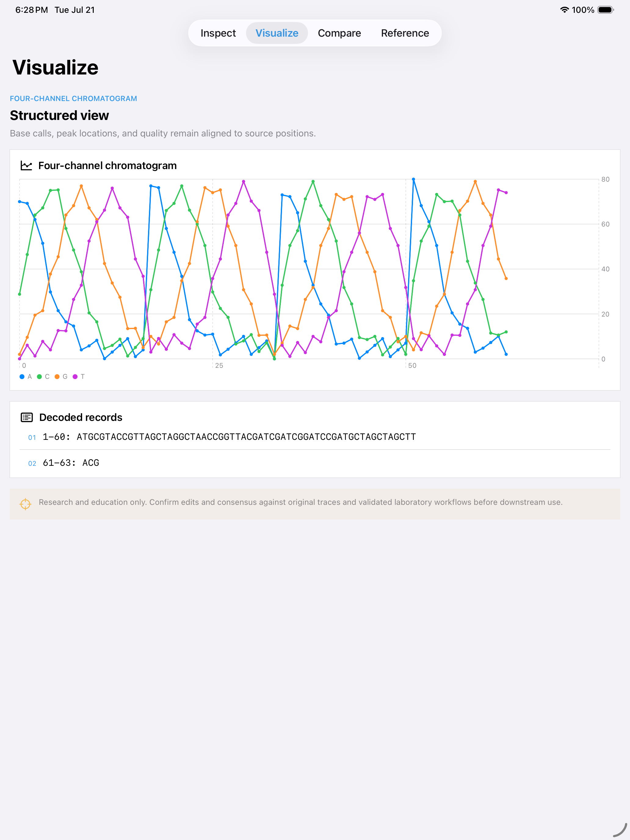Tap the Wi-Fi status icon
The height and width of the screenshot is (840, 630).
(x=564, y=10)
